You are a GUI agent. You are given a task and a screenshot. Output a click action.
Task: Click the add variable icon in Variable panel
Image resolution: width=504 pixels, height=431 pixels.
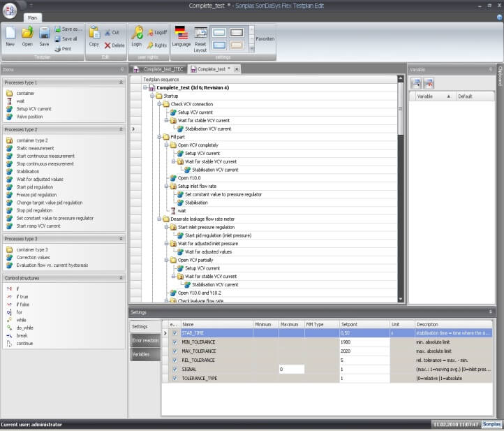pos(415,82)
